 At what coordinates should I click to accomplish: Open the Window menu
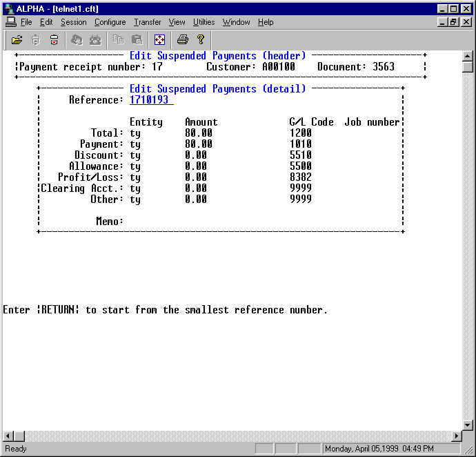tap(236, 22)
